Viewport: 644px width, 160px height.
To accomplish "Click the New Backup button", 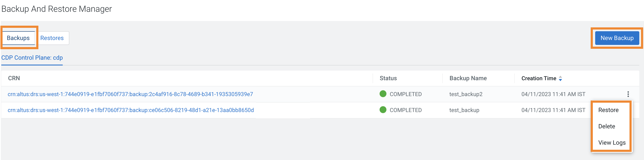I will (617, 38).
